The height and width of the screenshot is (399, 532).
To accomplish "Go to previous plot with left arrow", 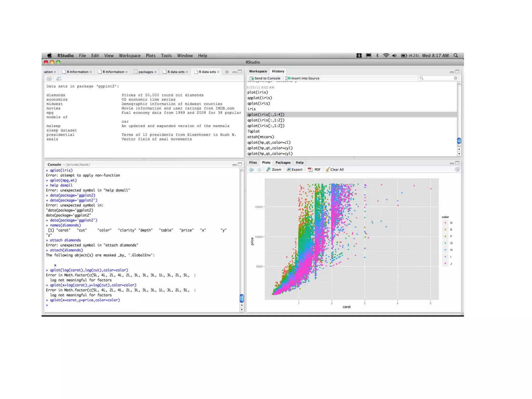I will tap(251, 170).
